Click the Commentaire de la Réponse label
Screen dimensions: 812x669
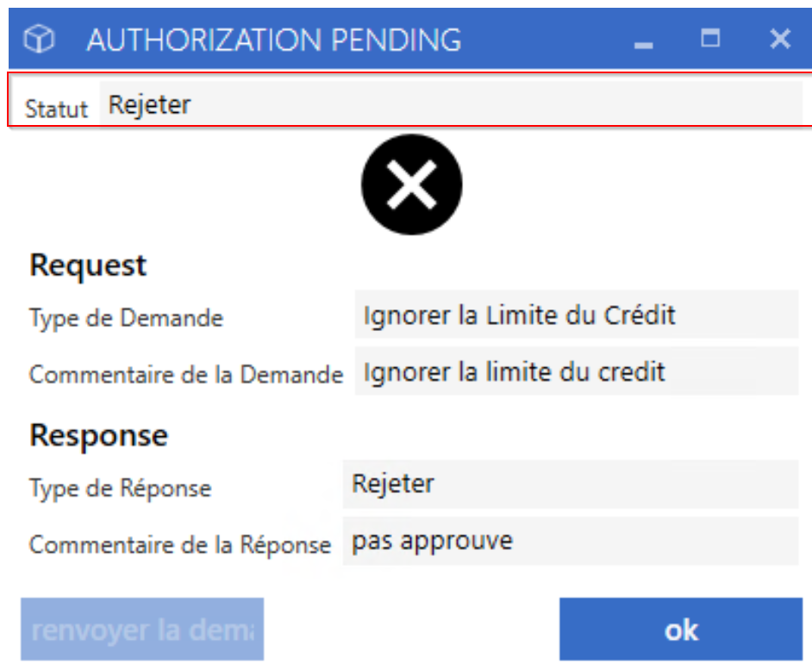(180, 545)
